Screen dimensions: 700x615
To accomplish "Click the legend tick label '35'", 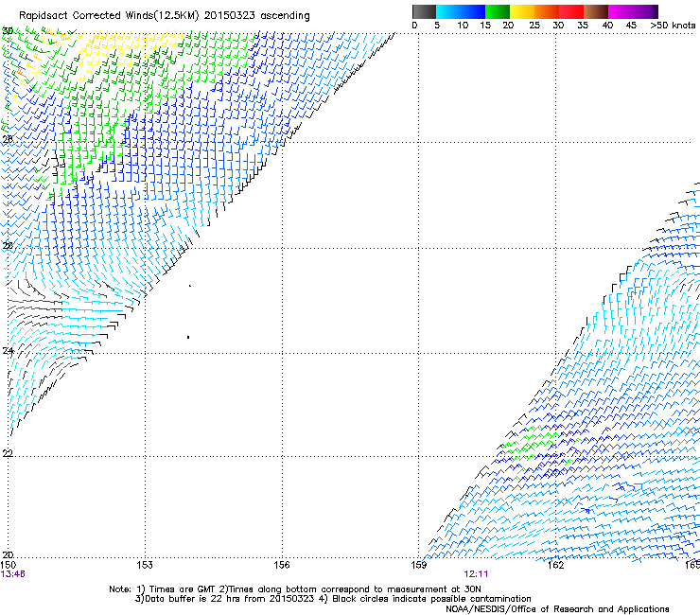I will 583,26.
